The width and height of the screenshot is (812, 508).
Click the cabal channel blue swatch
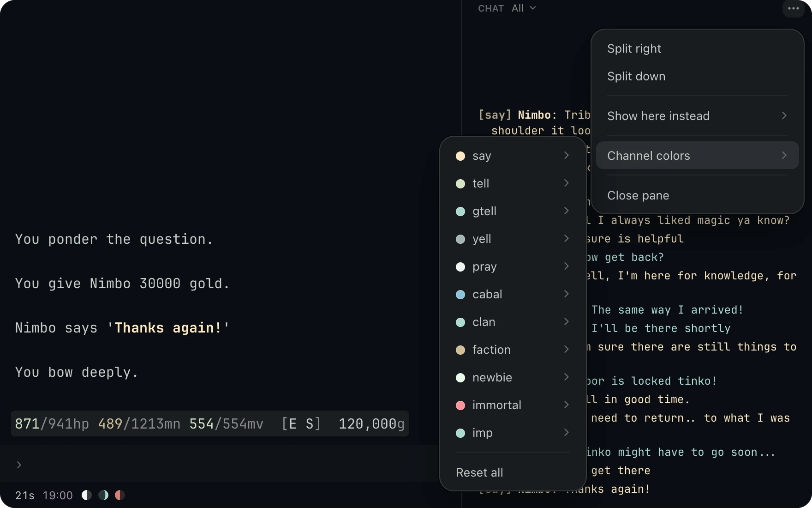point(460,295)
